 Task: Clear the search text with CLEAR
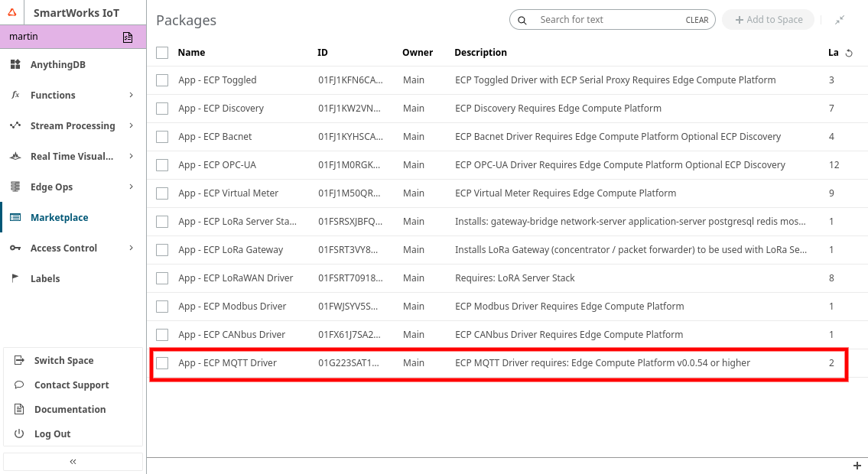click(x=697, y=20)
